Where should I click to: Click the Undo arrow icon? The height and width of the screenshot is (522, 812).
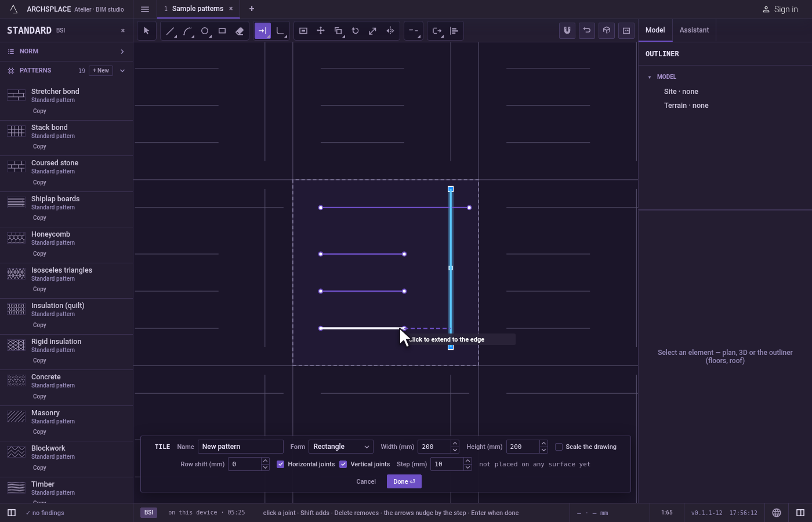tap(587, 30)
